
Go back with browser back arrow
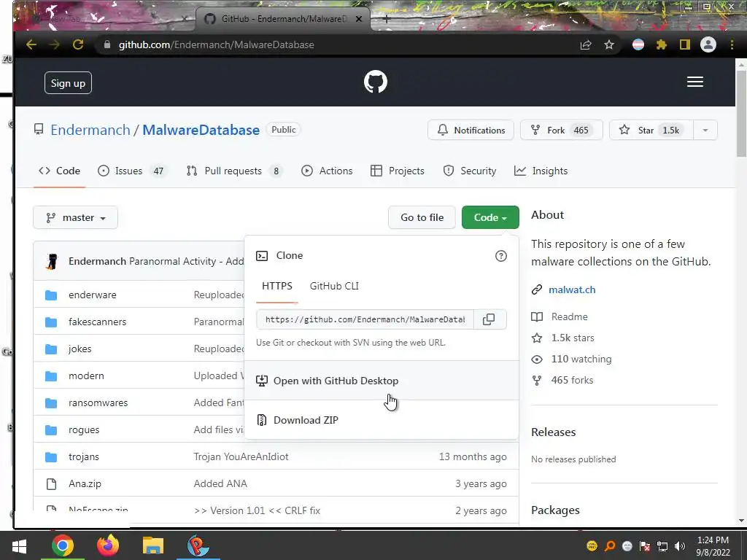pos(31,44)
